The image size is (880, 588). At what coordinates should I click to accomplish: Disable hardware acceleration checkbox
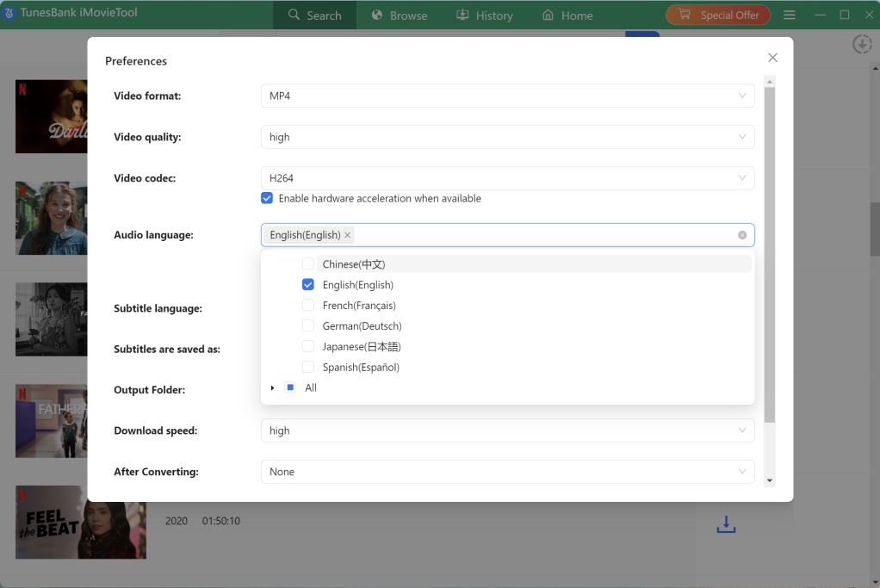[x=267, y=198]
